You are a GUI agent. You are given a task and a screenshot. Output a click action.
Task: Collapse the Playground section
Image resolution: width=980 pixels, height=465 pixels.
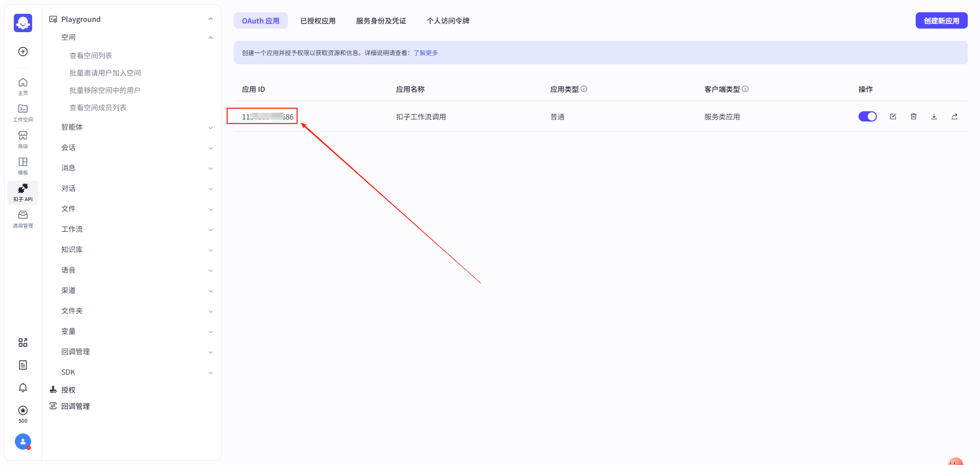tap(211, 19)
